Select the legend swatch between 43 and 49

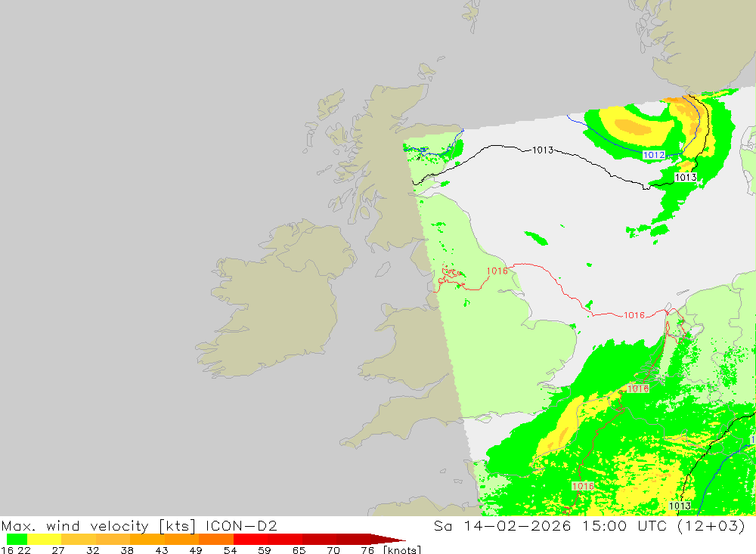[x=181, y=539]
